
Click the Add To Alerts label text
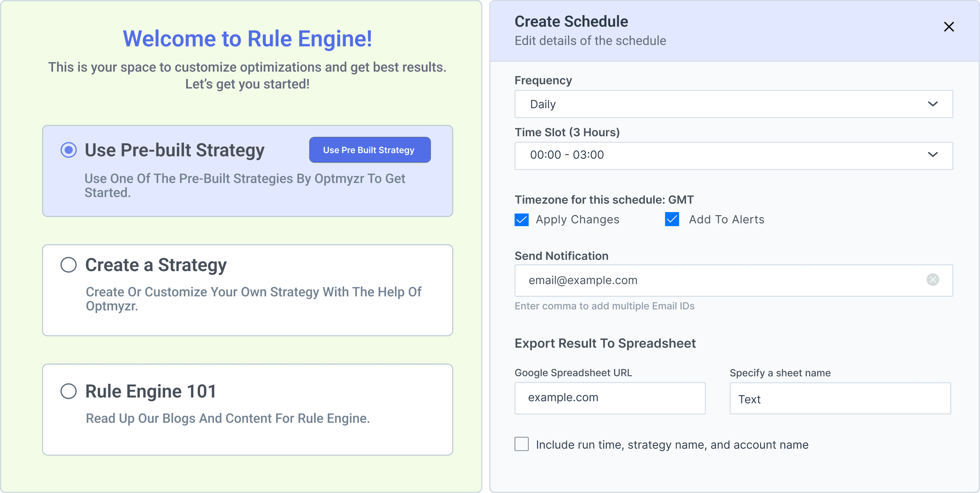click(x=727, y=219)
